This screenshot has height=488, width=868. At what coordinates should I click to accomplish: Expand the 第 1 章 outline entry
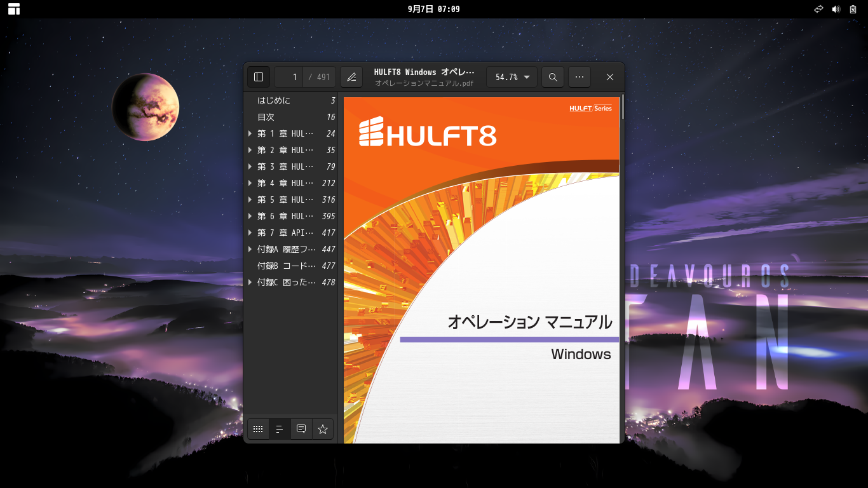point(250,133)
